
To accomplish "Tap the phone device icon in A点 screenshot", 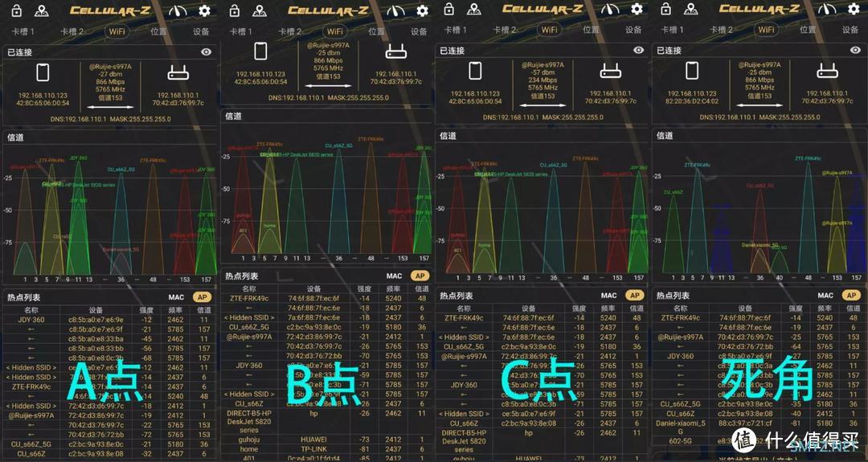I will pos(43,72).
